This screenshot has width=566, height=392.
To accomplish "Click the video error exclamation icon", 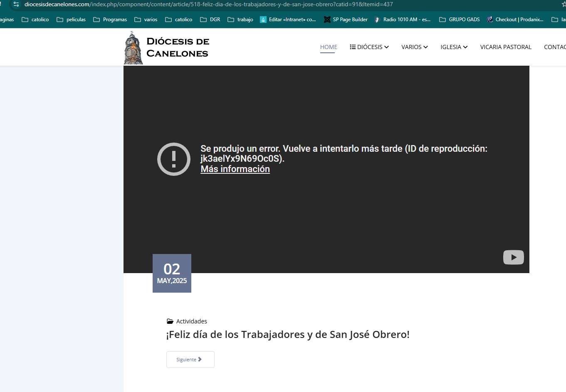I will point(174,159).
